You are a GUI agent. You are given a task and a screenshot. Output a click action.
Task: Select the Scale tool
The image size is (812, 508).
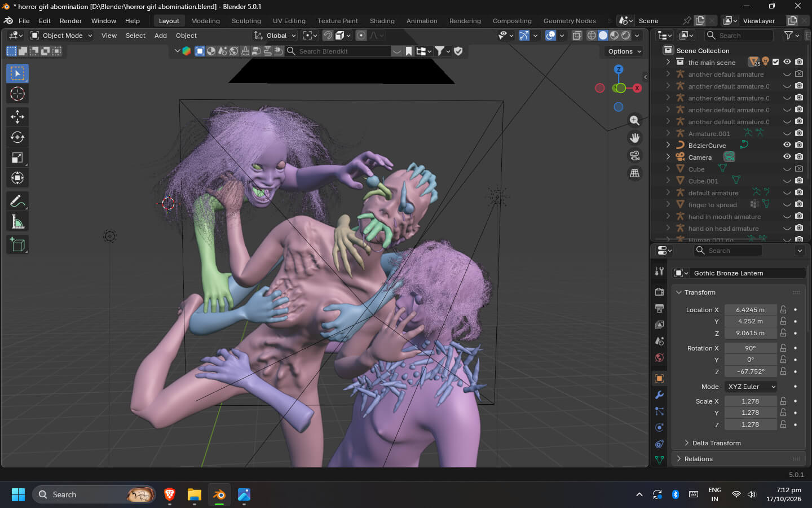click(x=17, y=157)
